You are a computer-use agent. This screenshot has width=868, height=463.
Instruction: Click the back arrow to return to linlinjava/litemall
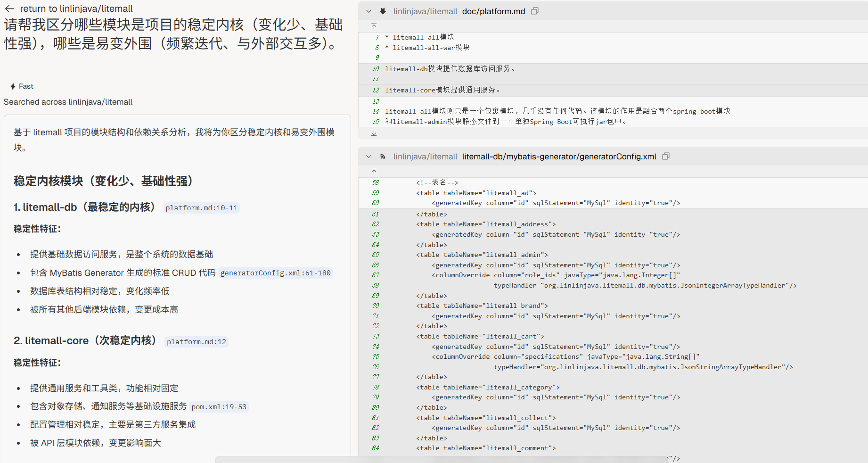9,8
